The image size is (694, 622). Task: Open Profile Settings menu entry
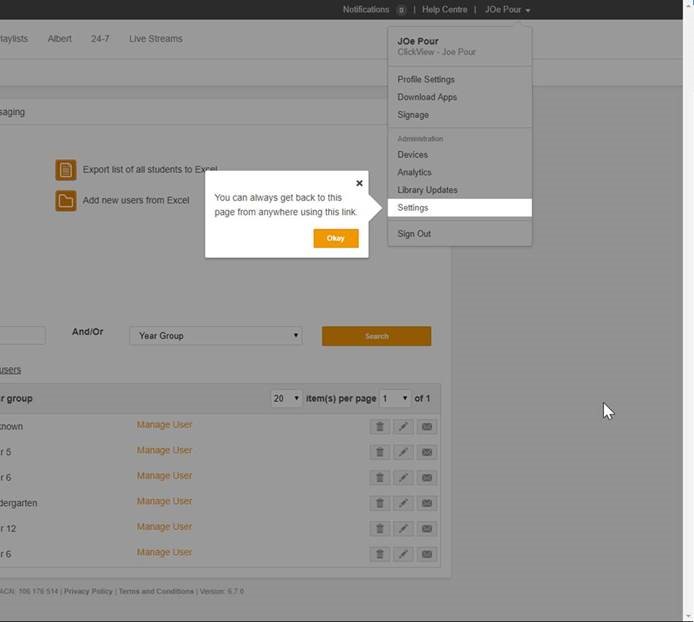pos(426,80)
